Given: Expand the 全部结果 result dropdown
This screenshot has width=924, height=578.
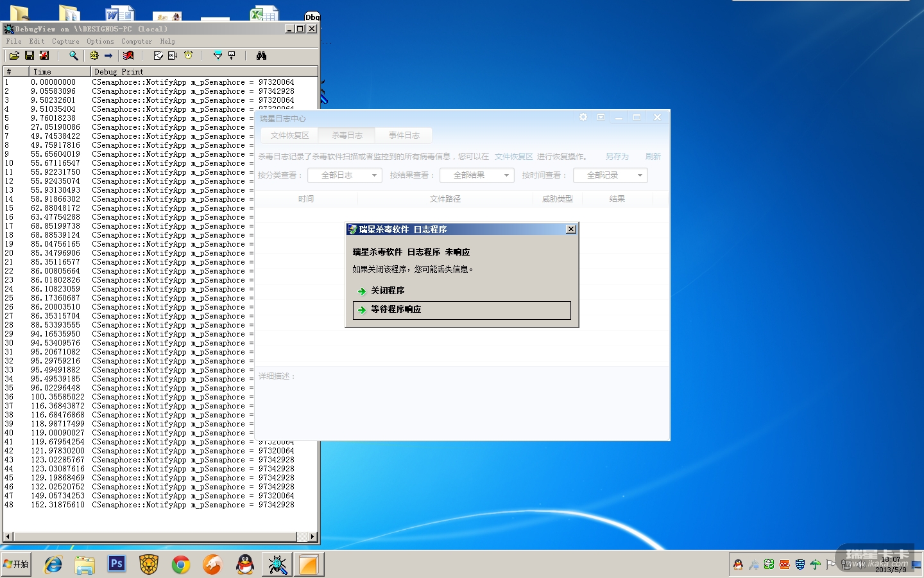Looking at the screenshot, I should pos(477,175).
